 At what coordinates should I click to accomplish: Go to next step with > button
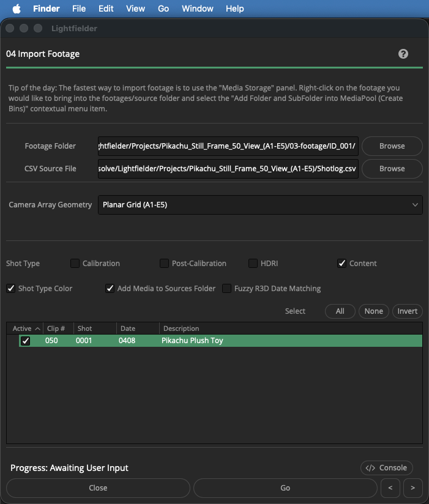[413, 488]
